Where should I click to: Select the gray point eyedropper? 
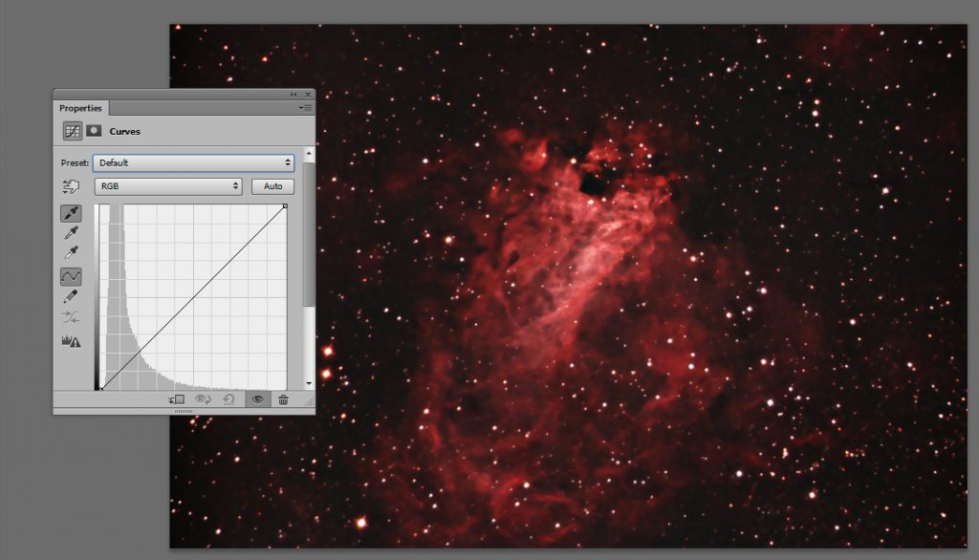tap(71, 233)
